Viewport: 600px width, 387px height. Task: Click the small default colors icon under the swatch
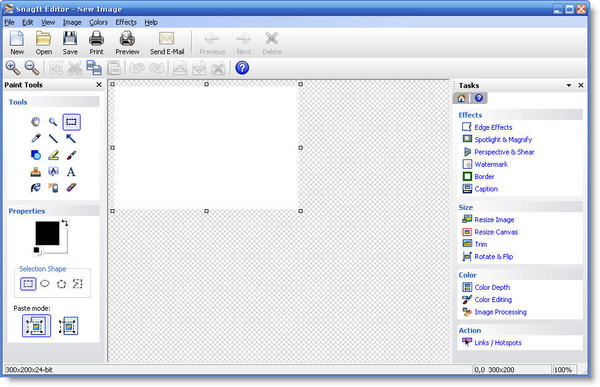click(x=37, y=250)
